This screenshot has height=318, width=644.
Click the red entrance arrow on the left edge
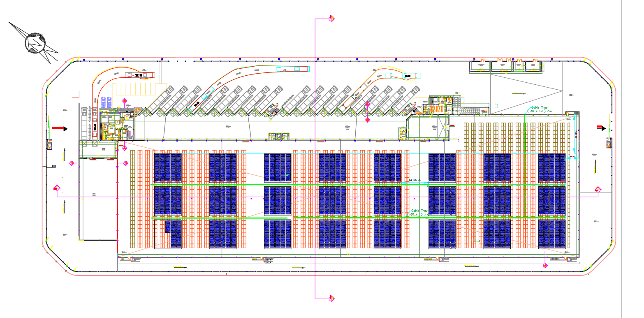tap(60, 128)
